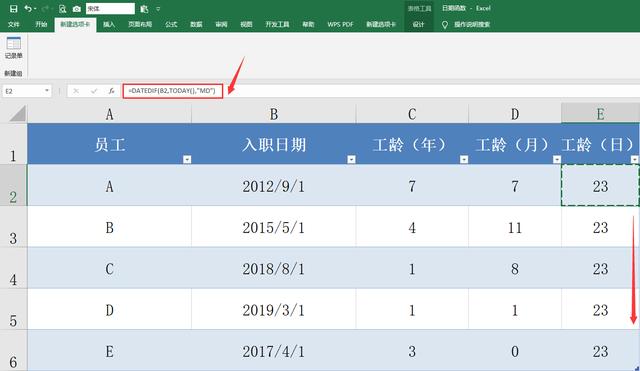The width and height of the screenshot is (640, 371).
Task: Switch to the 审阅 ribbon tab
Action: (x=221, y=24)
